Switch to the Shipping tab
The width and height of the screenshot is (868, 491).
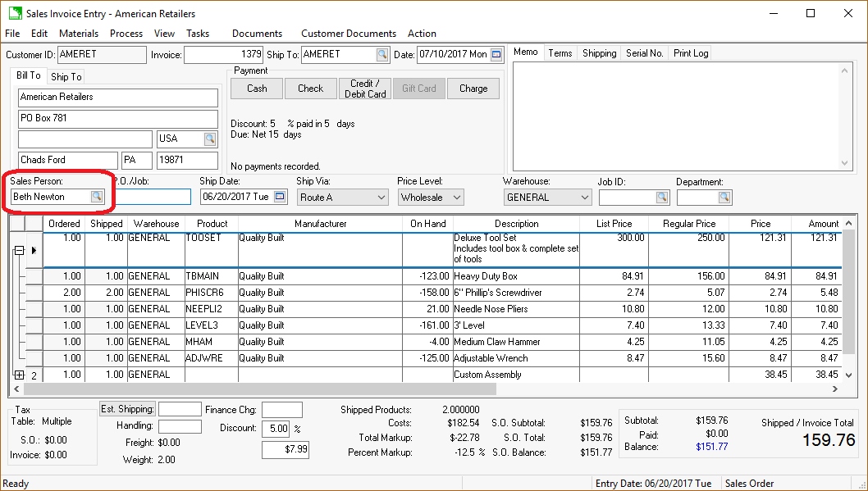point(599,53)
